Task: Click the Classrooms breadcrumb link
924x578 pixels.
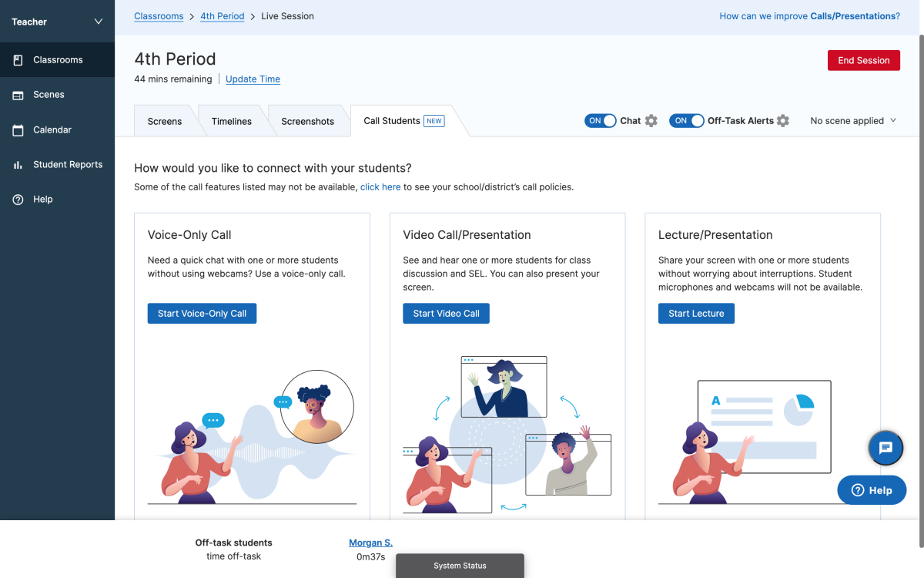Action: pyautogui.click(x=159, y=16)
